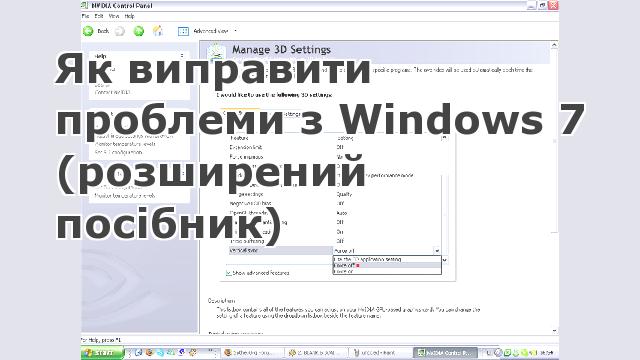Click the Windows Start button

(102, 353)
